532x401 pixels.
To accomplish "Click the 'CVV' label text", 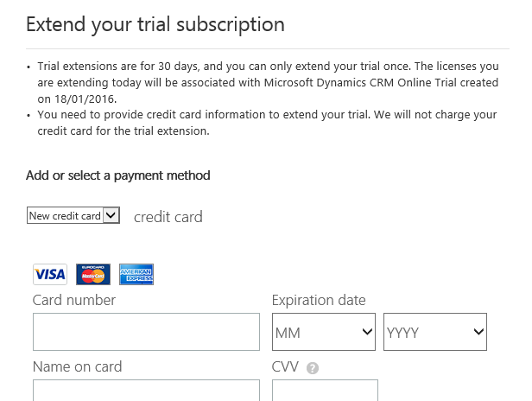I will pyautogui.click(x=285, y=366).
